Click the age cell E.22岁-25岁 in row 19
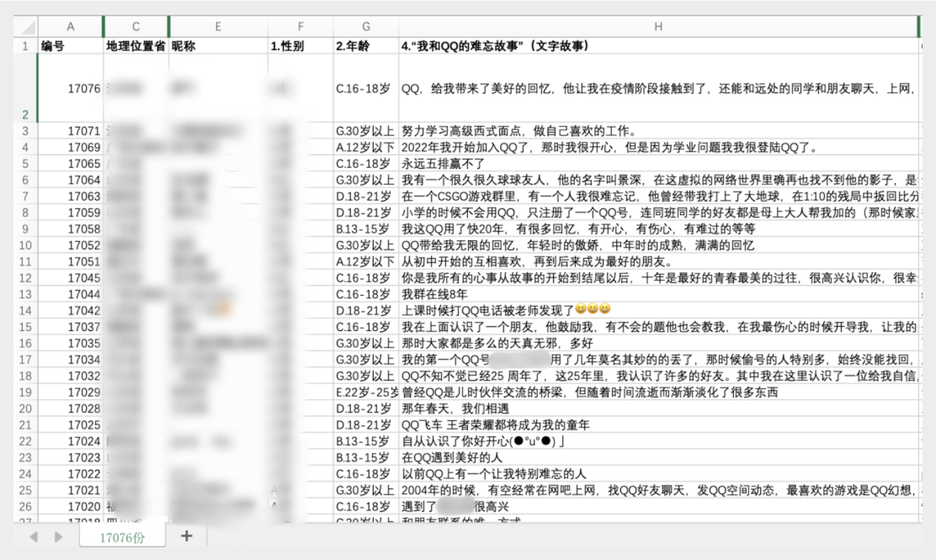This screenshot has height=560, width=936. click(366, 392)
